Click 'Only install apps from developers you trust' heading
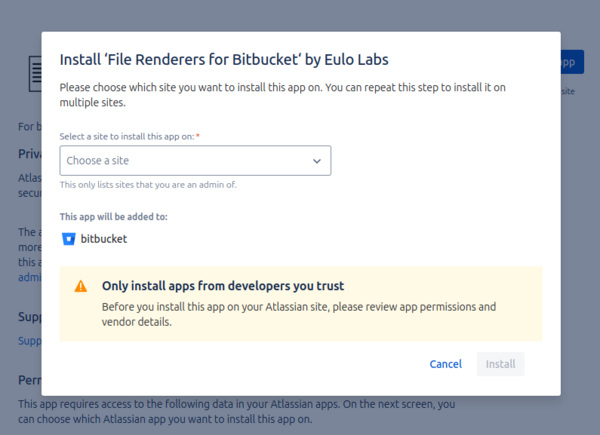 pyautogui.click(x=230, y=286)
